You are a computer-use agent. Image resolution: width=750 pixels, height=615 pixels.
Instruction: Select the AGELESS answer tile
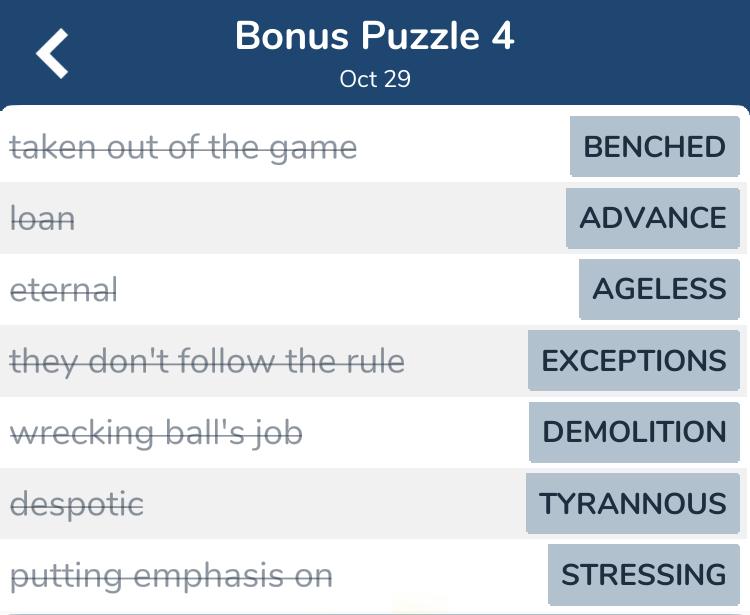(x=660, y=289)
